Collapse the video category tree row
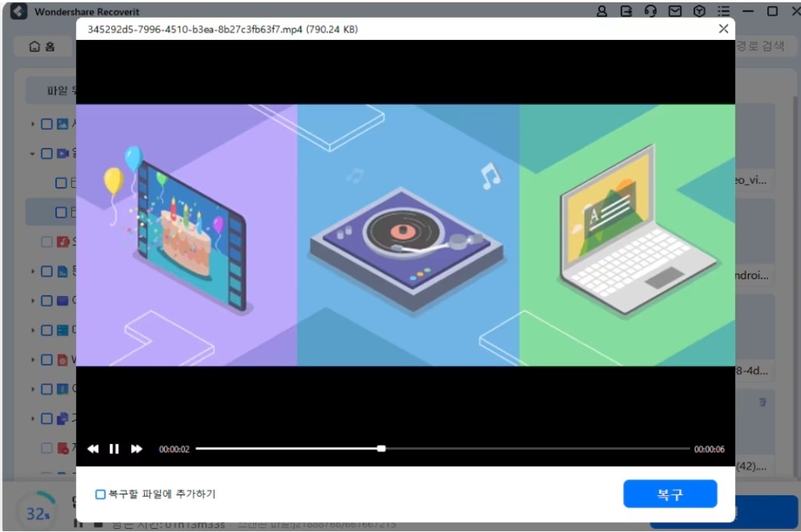 pos(33,153)
